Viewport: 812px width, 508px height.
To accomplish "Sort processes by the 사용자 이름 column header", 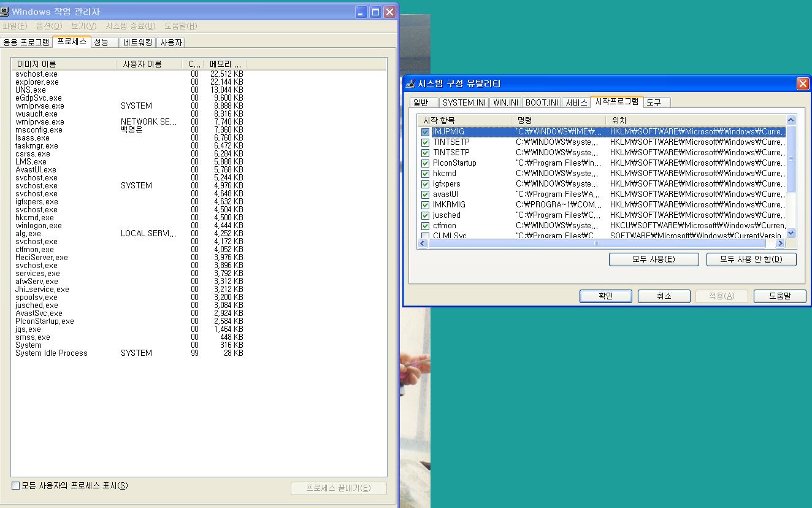I will (149, 64).
